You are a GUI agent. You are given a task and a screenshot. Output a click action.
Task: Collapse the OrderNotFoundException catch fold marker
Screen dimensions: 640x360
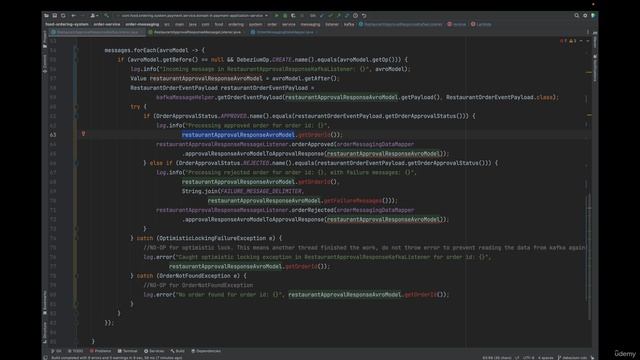(x=76, y=276)
